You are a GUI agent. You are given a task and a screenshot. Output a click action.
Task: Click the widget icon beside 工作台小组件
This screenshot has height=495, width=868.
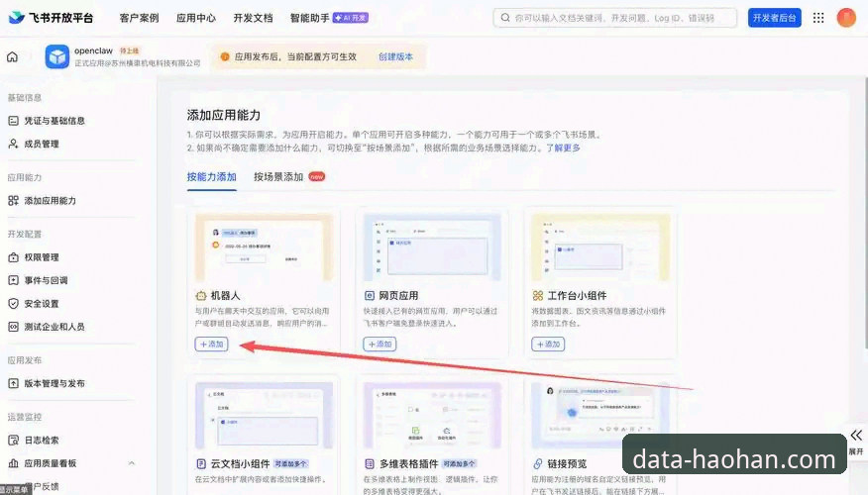(537, 295)
